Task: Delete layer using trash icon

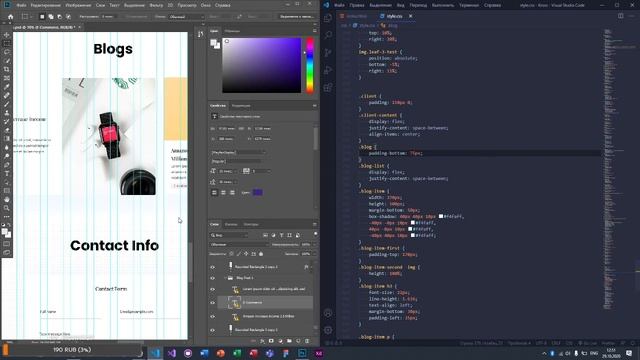Action: pyautogui.click(x=307, y=341)
